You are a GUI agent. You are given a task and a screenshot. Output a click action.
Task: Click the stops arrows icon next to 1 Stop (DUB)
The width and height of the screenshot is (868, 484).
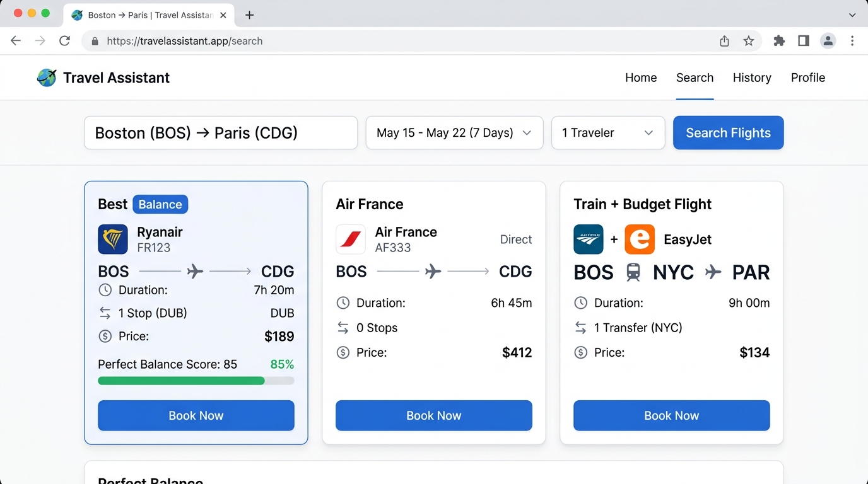click(x=105, y=313)
